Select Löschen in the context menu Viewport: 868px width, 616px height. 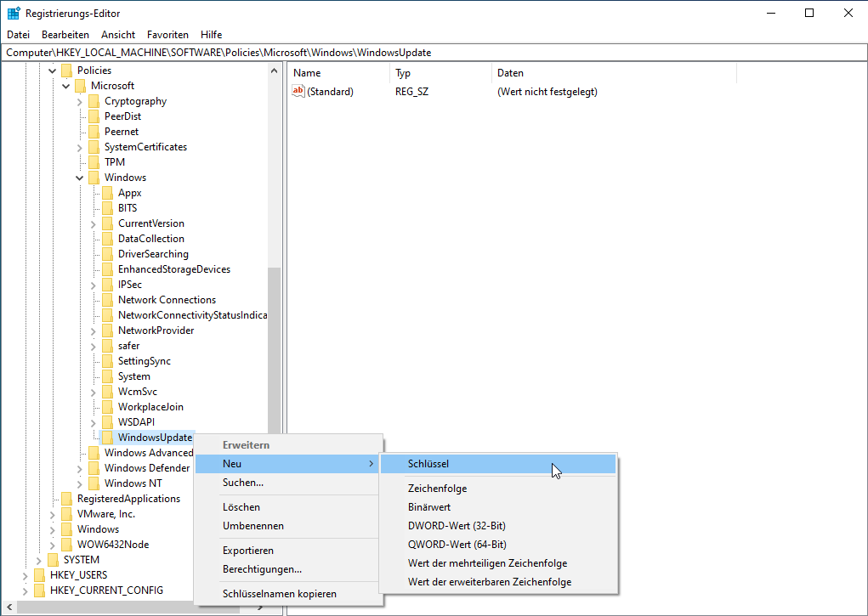pyautogui.click(x=288, y=507)
